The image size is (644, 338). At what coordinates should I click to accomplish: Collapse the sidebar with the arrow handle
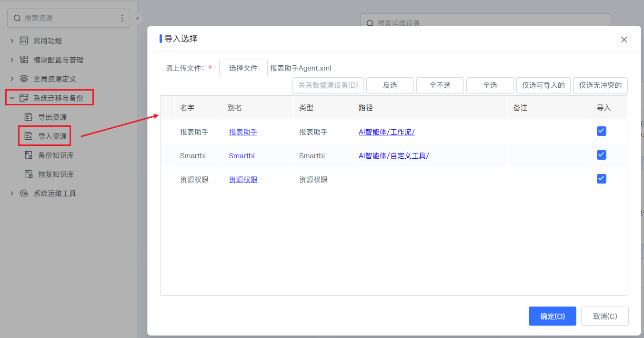coord(137,18)
